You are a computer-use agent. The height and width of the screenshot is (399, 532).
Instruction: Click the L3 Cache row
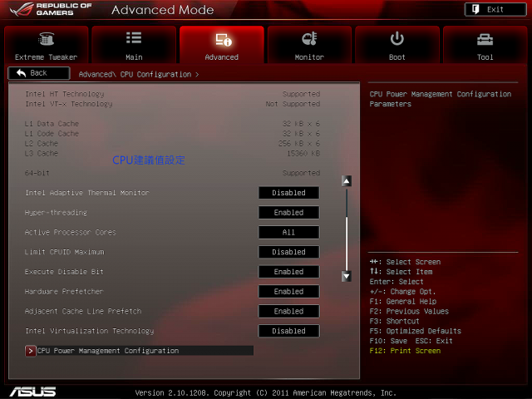coord(172,153)
